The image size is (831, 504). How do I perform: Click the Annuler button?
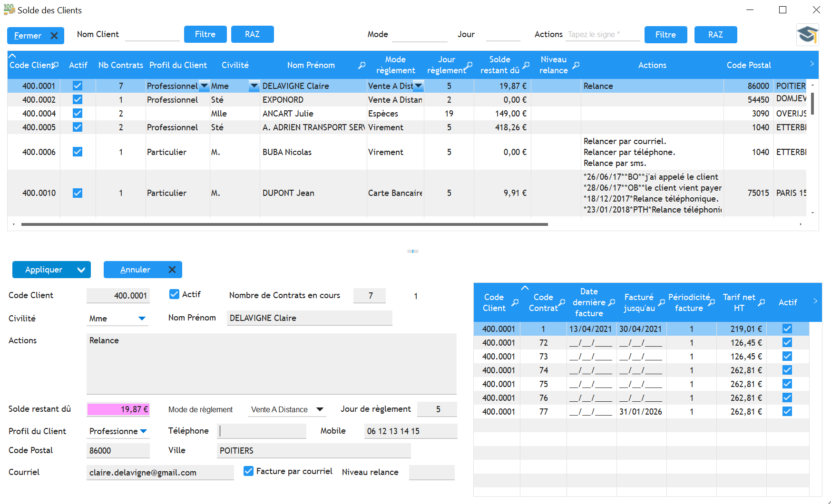[x=143, y=270]
